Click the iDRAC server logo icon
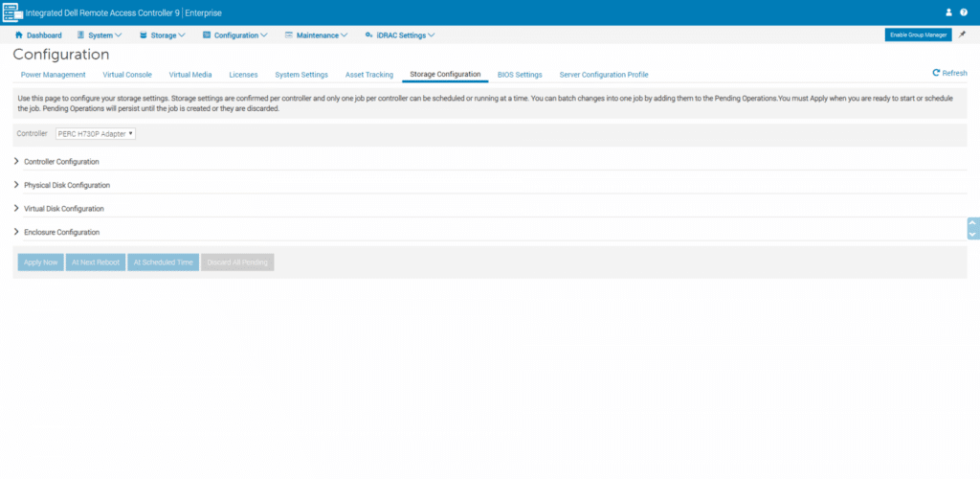This screenshot has height=479, width=980. click(x=13, y=11)
